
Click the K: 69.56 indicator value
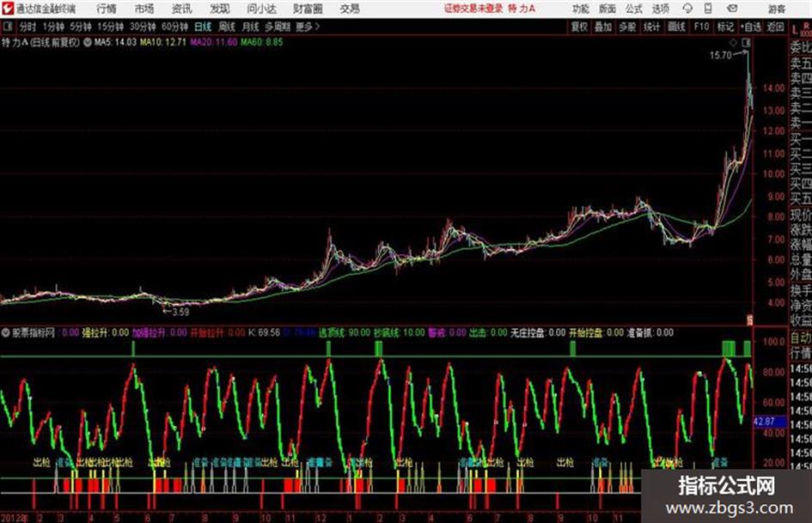(x=264, y=333)
